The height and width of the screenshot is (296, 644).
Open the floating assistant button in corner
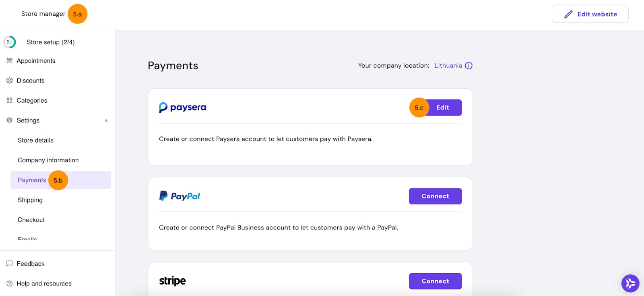(630, 284)
